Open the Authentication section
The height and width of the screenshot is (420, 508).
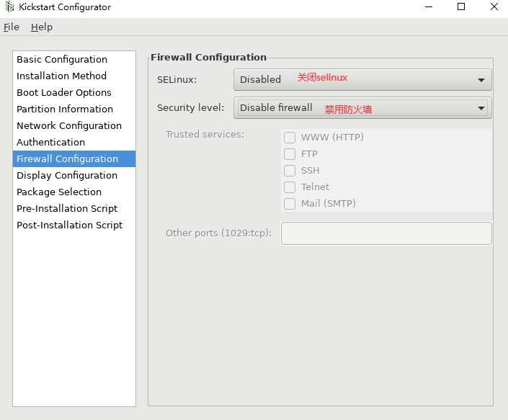click(x=74, y=142)
